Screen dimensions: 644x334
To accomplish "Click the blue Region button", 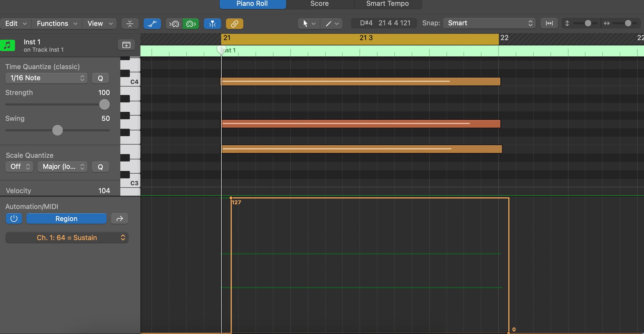I will pyautogui.click(x=66, y=219).
